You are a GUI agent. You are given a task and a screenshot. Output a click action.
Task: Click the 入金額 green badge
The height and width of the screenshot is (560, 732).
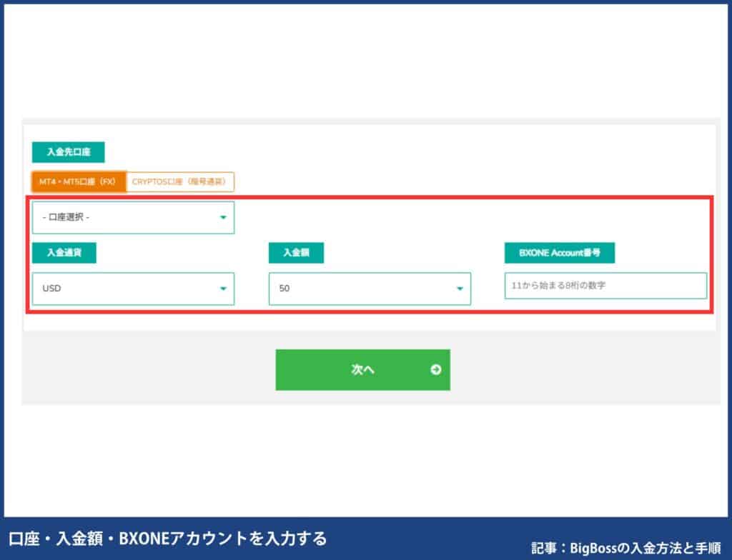(296, 253)
